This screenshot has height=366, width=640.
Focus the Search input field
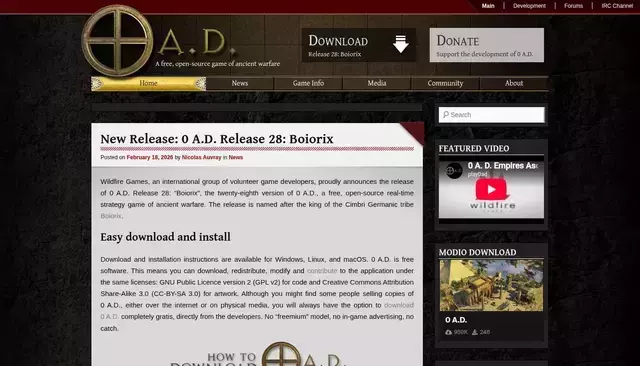coord(491,115)
